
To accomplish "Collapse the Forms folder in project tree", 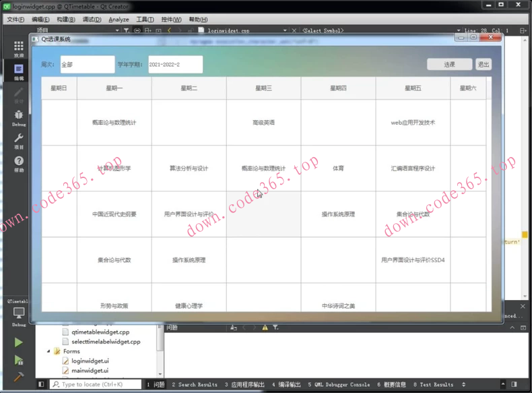I will (49, 351).
